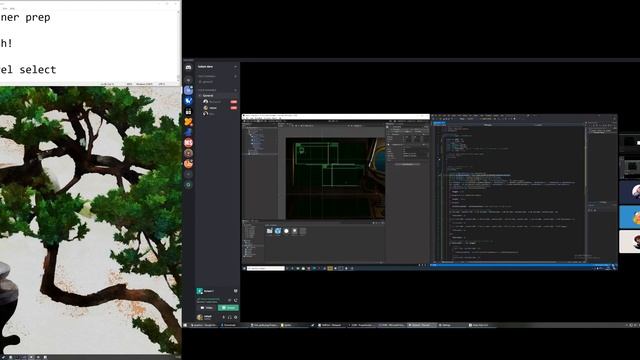Toggle the microphone mute icon
This screenshot has height=360, width=640.
click(x=223, y=317)
